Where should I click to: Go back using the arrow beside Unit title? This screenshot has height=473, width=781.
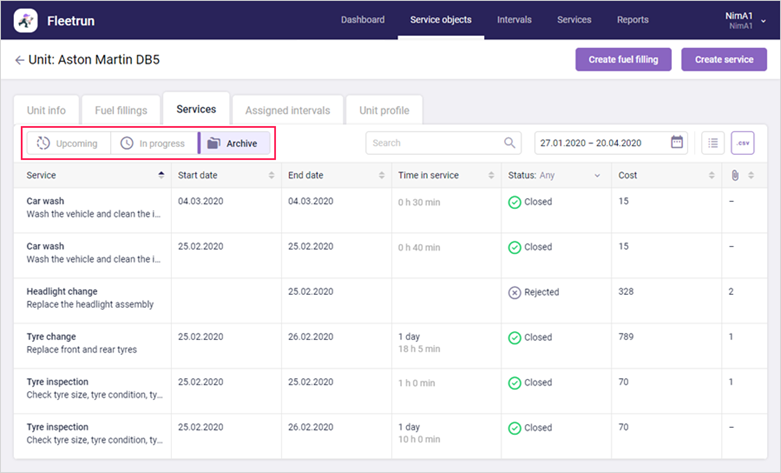point(19,60)
